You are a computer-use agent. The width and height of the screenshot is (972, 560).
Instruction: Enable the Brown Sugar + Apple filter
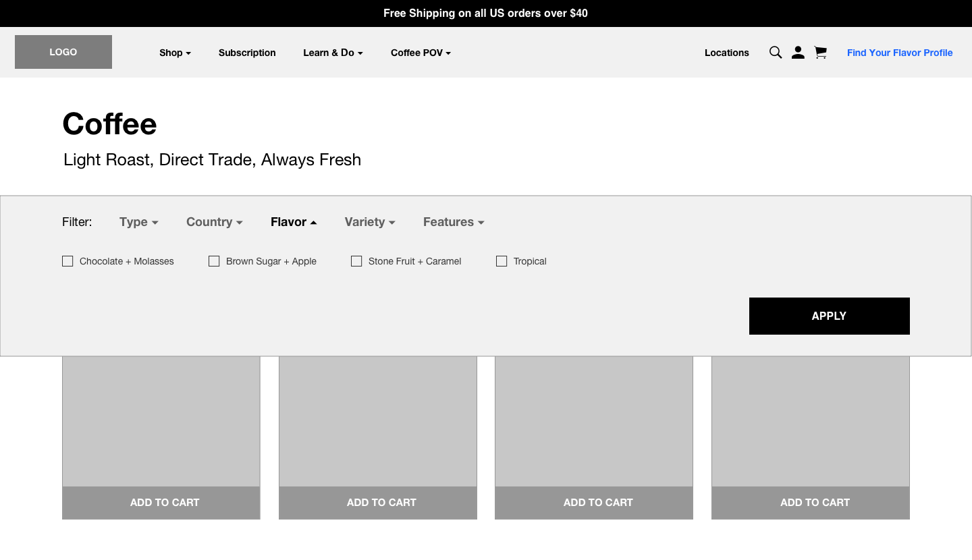(x=214, y=261)
